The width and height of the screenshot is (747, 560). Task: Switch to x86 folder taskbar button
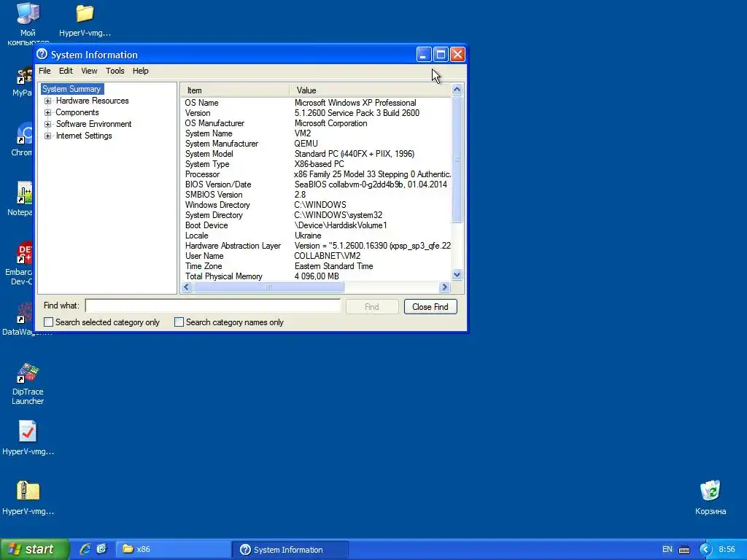[x=172, y=549]
